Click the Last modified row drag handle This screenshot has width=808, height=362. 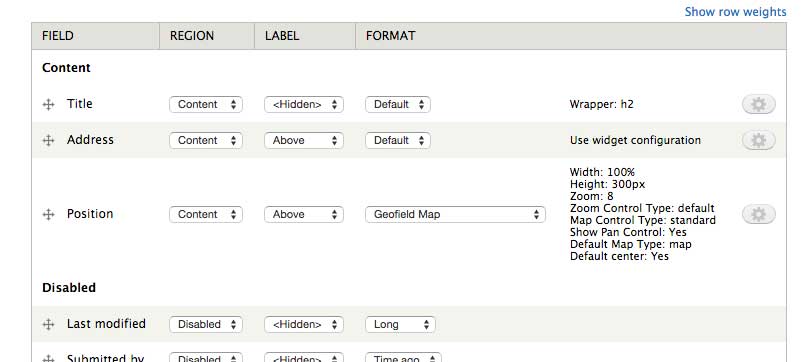point(48,324)
